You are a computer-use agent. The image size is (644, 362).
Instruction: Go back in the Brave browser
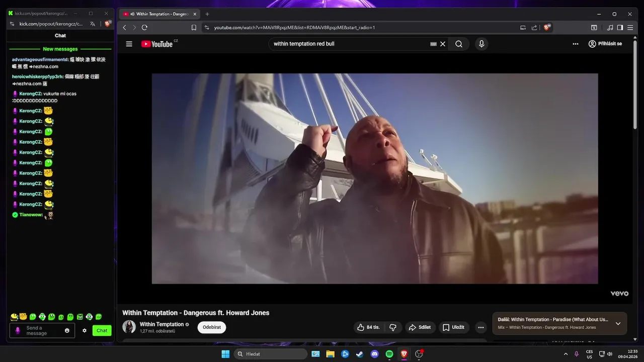coord(125,28)
